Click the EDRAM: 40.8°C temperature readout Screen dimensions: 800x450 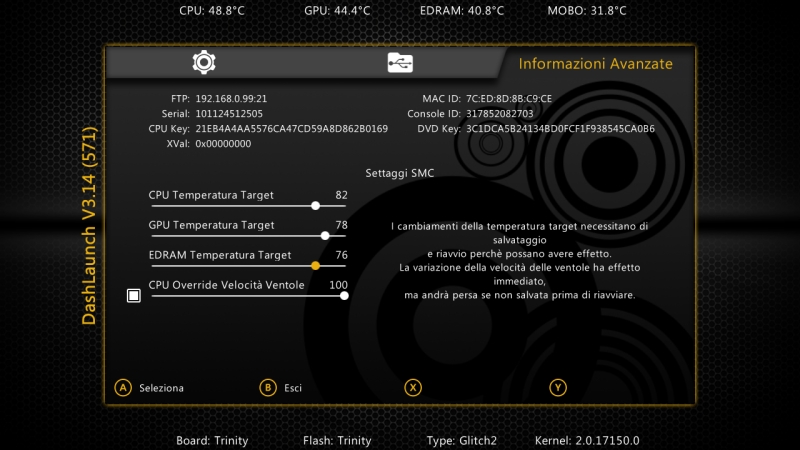coord(462,11)
